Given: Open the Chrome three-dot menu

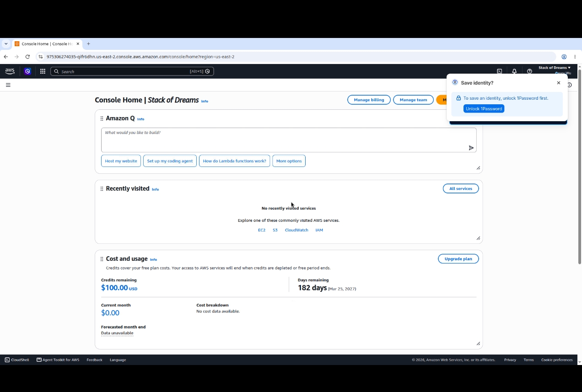Looking at the screenshot, I should [x=575, y=57].
